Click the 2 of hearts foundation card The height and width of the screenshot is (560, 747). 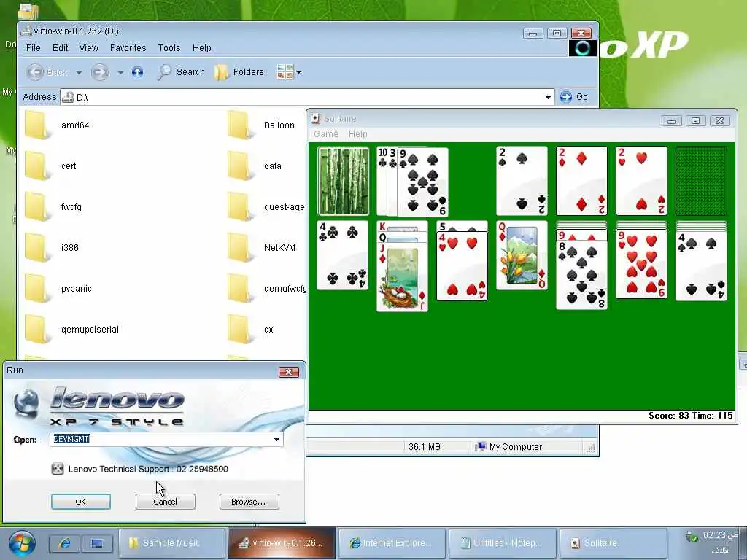point(641,181)
